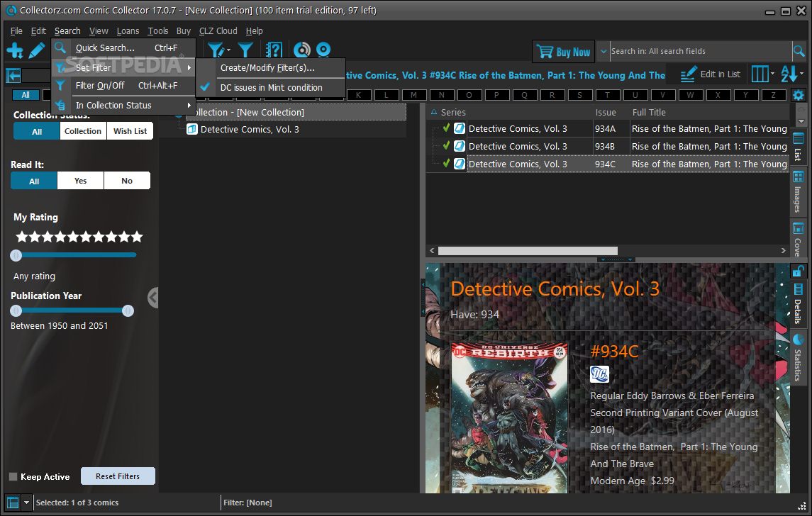Tick the Keep Active checkbox
The height and width of the screenshot is (516, 812).
tap(13, 477)
